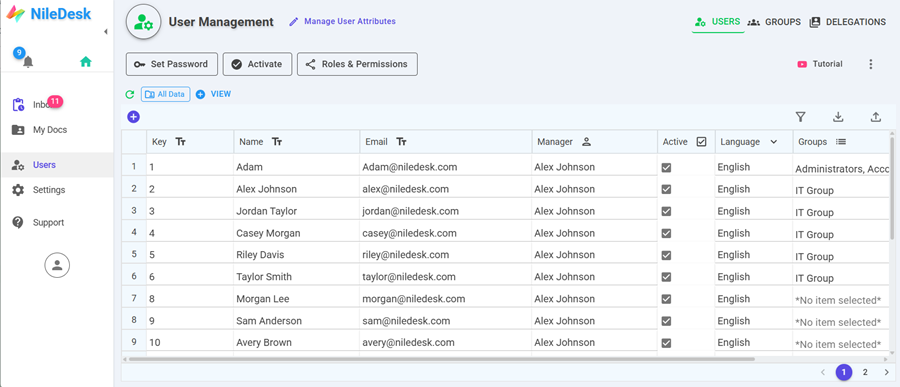Click the vertical table scrollbar

coord(892,188)
